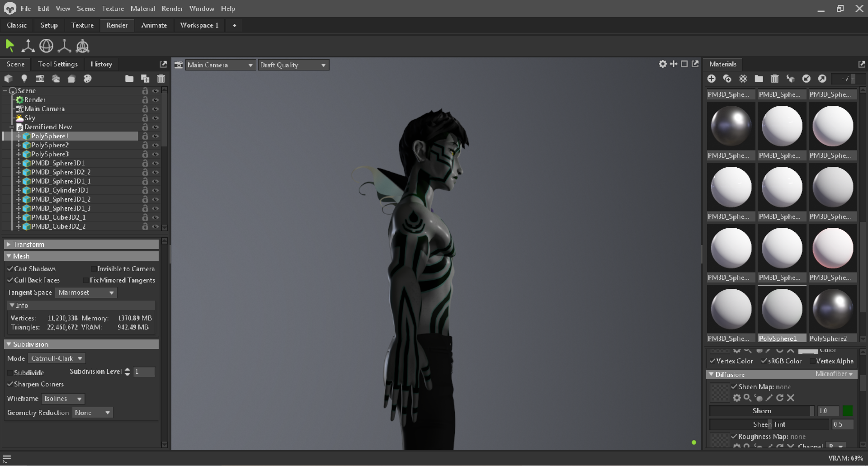Open Wireframe Isolines dropdown
This screenshot has width=868, height=466.
point(63,399)
